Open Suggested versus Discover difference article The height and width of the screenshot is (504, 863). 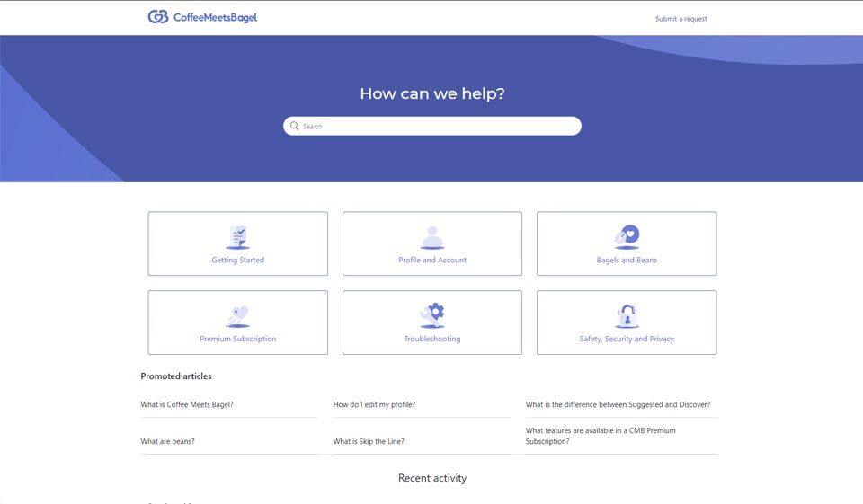618,405
